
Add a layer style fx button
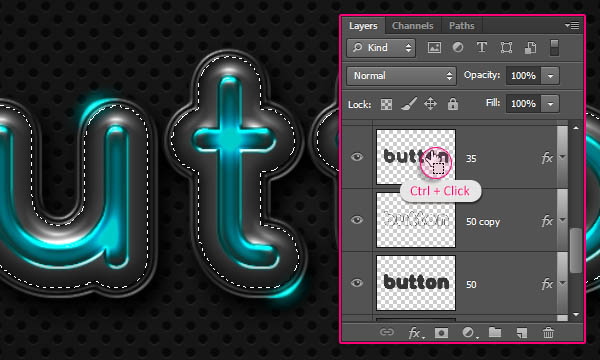(416, 333)
